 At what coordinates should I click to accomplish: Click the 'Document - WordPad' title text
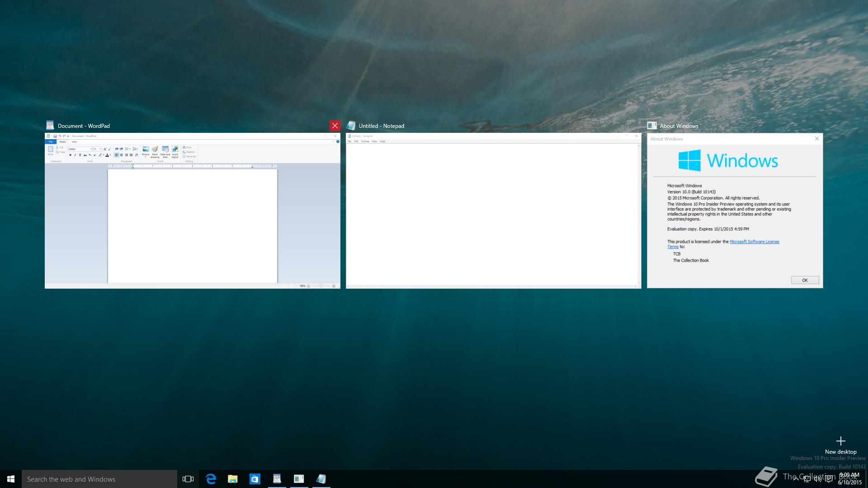pos(84,126)
